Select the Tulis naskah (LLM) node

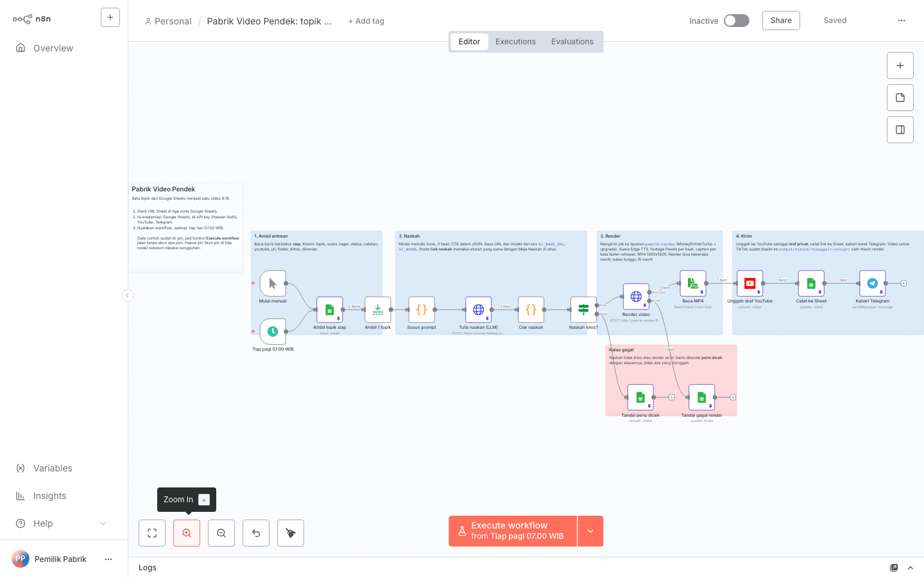pyautogui.click(x=479, y=310)
